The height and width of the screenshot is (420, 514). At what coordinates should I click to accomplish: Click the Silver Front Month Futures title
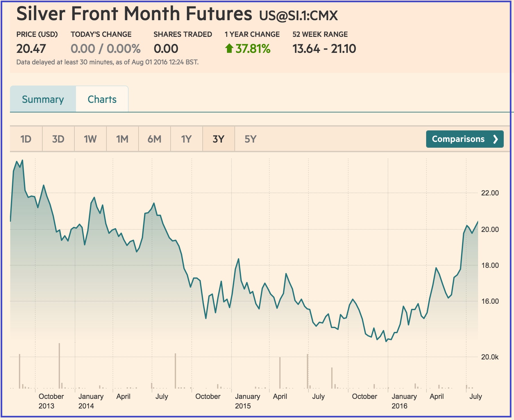pyautogui.click(x=134, y=14)
